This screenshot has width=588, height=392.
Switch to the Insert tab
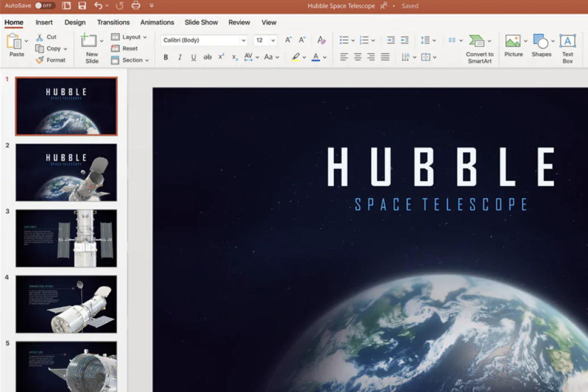(x=44, y=23)
